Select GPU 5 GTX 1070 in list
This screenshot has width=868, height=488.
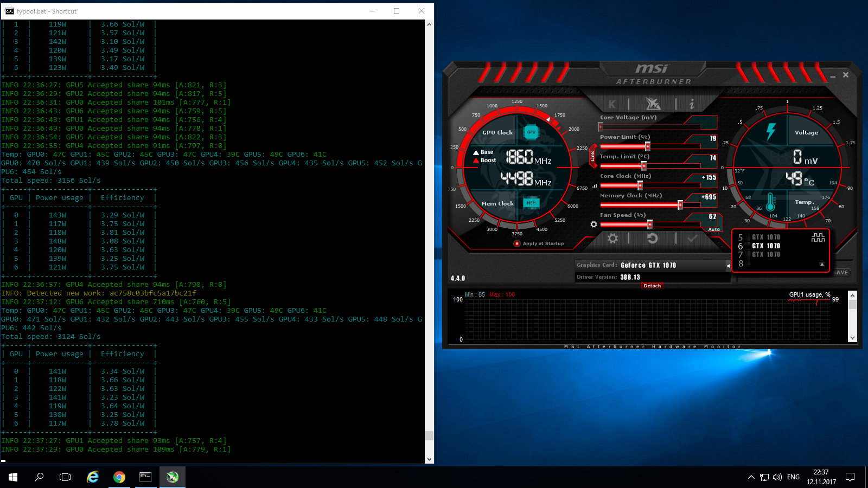(x=765, y=237)
